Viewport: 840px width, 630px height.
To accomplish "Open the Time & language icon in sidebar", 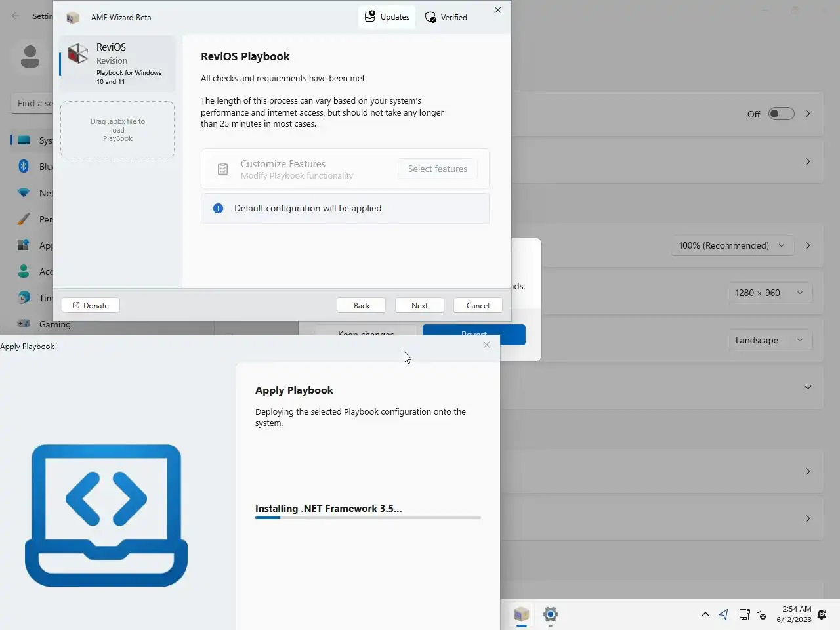I will (24, 297).
